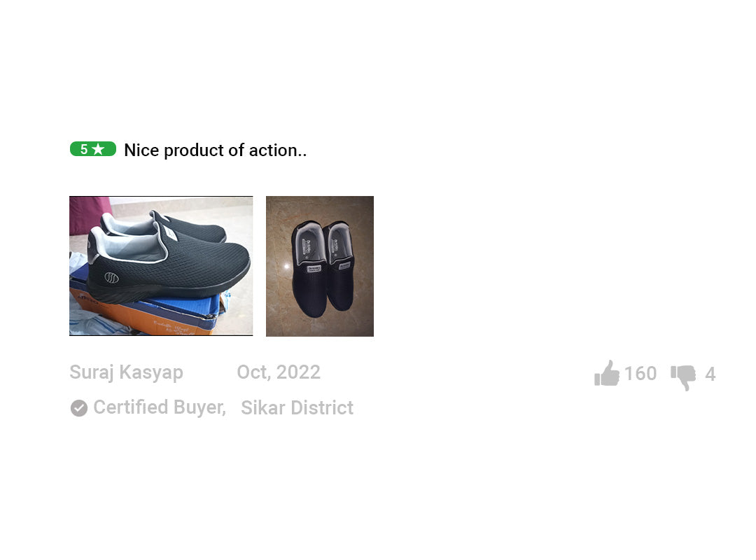The image size is (756, 560).
Task: Click the review date Oct, 2022
Action: point(279,372)
